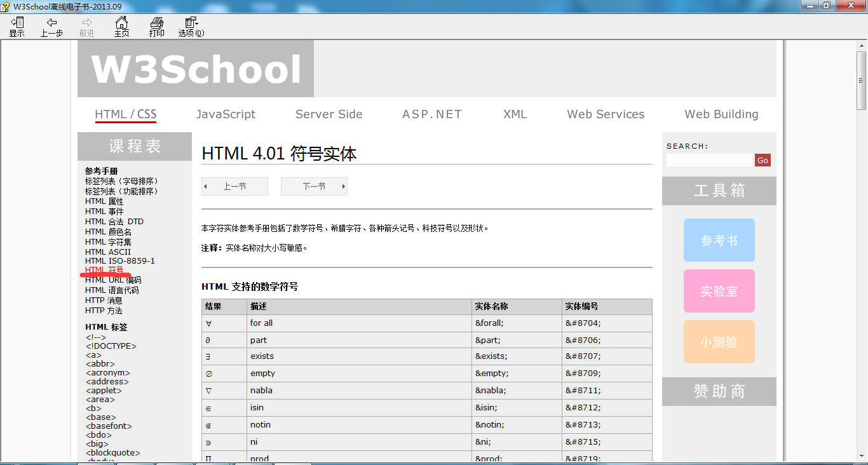Open the HTML ISO-8859-1 link
The height and width of the screenshot is (465, 868).
120,261
